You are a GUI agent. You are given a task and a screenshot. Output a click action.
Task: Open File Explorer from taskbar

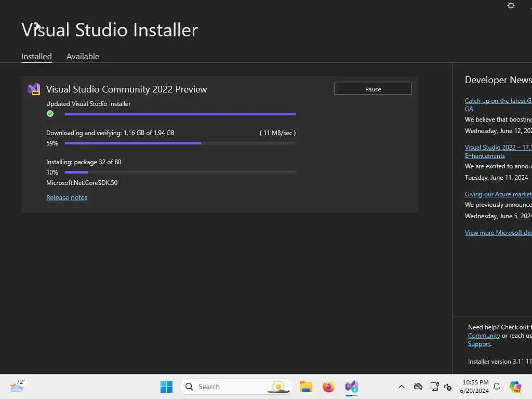coord(305,387)
